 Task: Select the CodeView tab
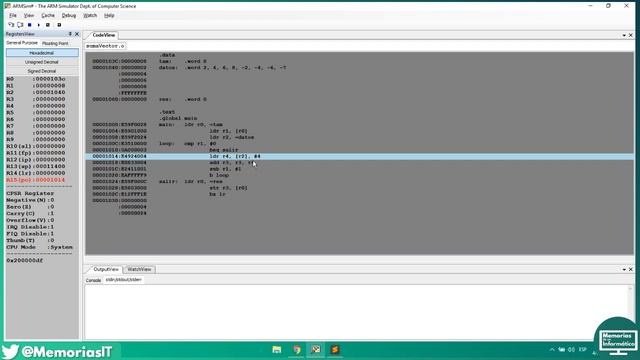click(104, 35)
